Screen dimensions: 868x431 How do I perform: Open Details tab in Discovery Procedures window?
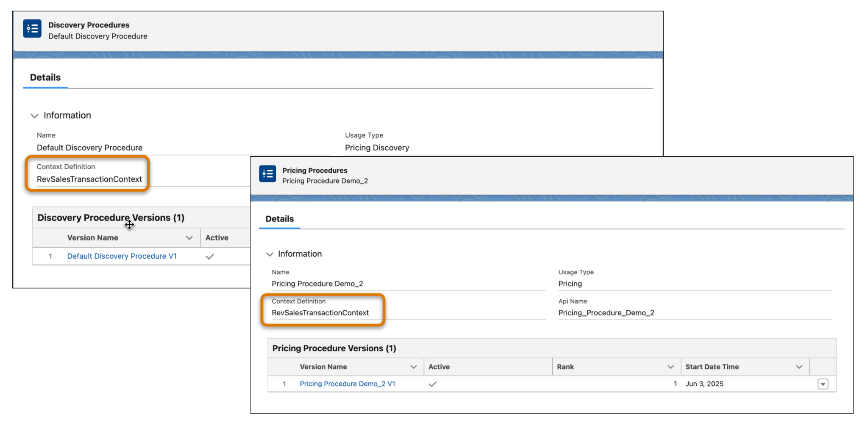(x=45, y=77)
